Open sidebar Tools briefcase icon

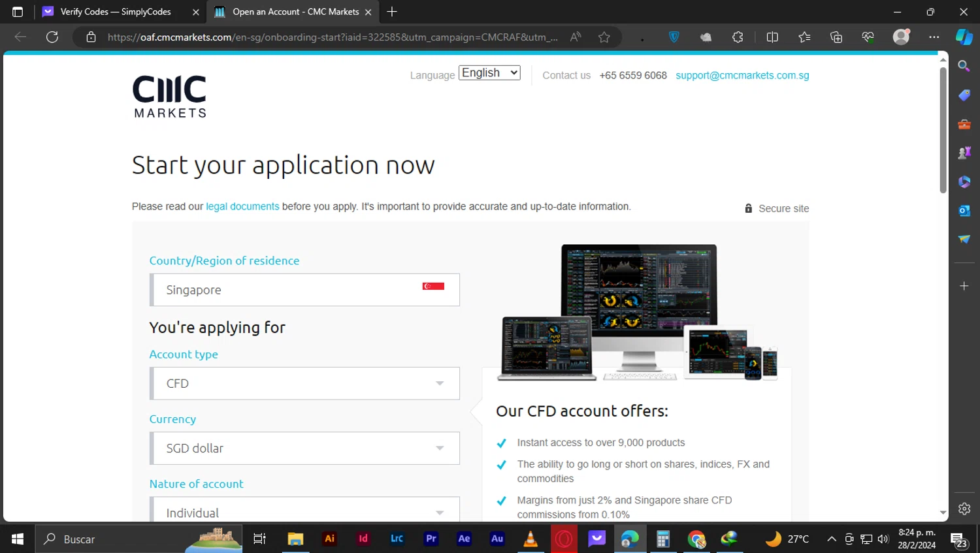coord(964,124)
